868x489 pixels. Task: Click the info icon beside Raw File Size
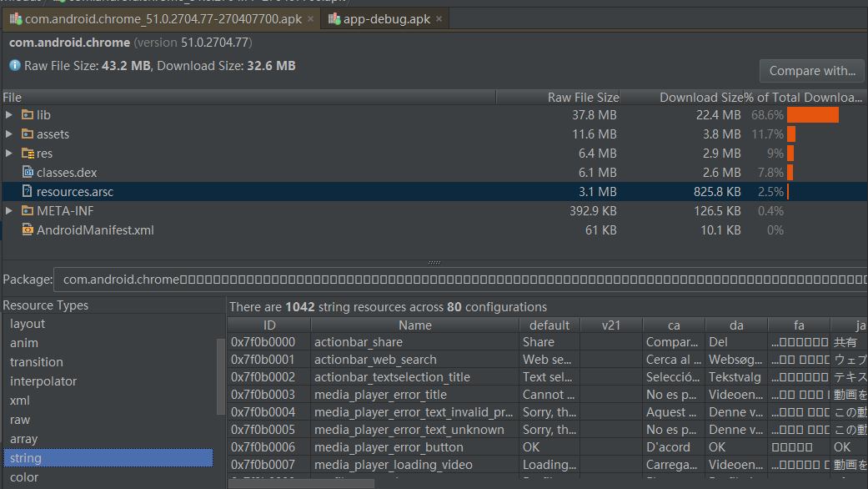click(15, 65)
